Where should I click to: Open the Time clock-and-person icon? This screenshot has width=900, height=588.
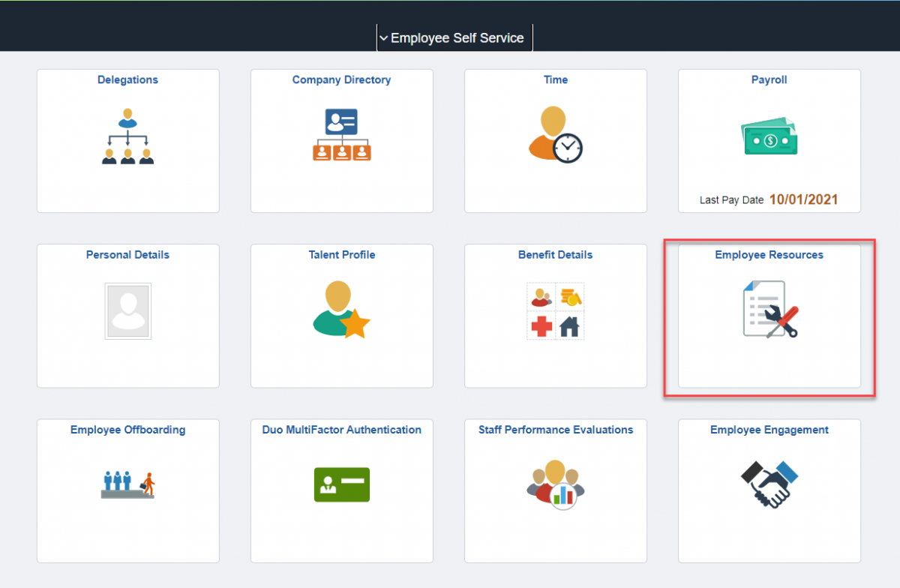[x=555, y=134]
